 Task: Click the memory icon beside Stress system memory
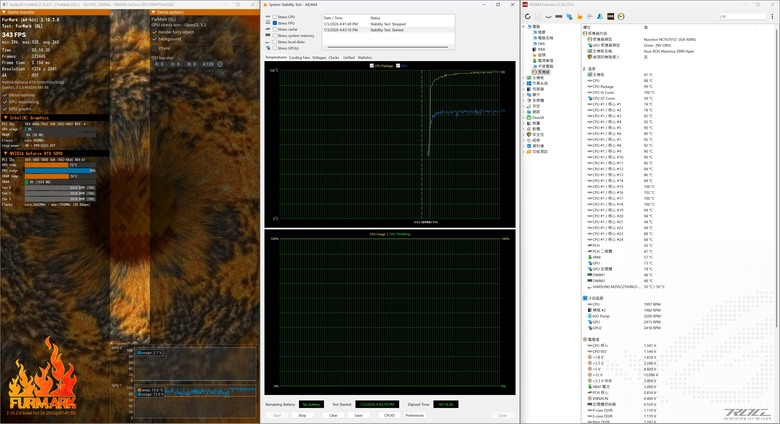tap(268, 35)
